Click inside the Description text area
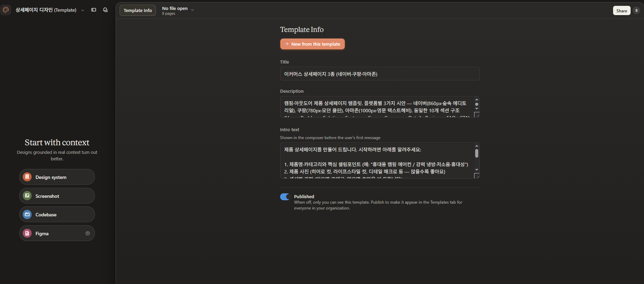644x284 pixels. [377, 107]
